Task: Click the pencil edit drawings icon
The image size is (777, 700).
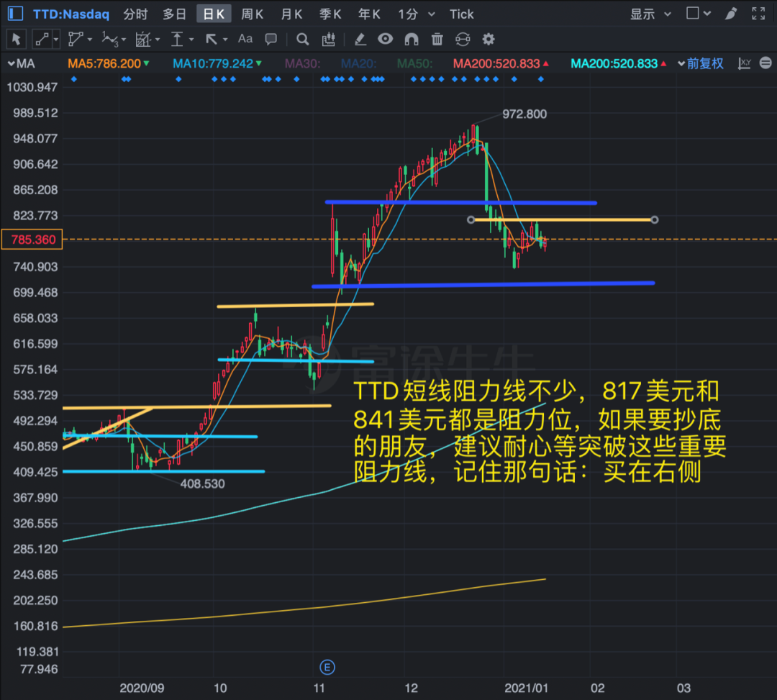Action: [x=360, y=39]
